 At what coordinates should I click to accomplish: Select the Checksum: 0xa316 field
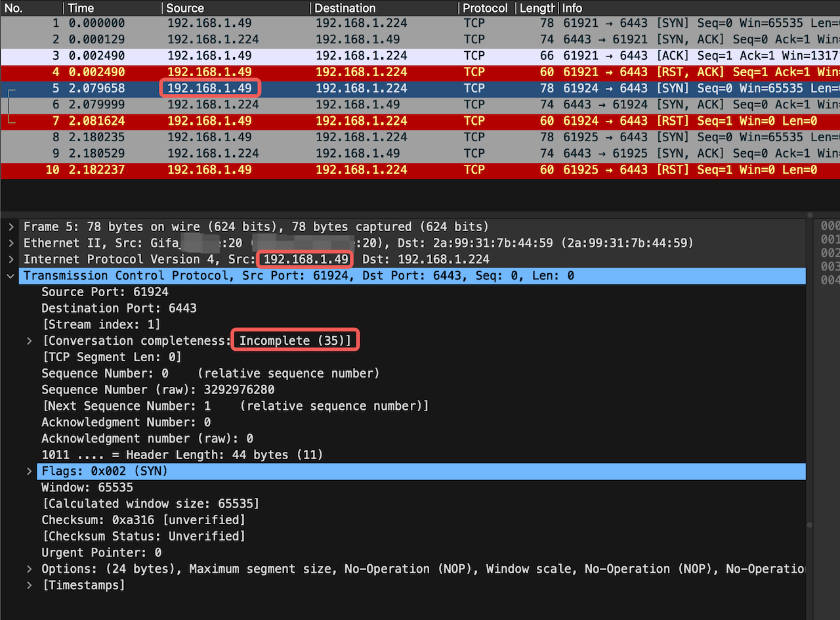coord(143,520)
